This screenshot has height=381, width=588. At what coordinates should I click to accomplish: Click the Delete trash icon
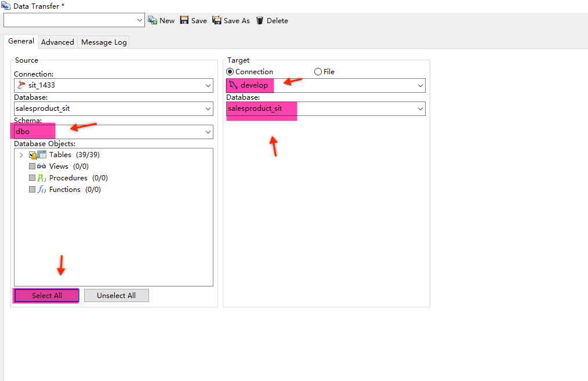tap(260, 20)
